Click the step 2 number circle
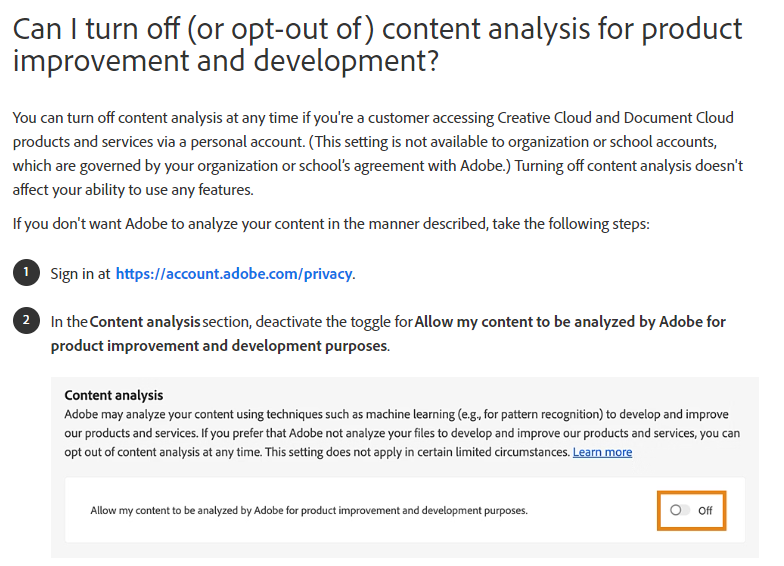 [26, 320]
